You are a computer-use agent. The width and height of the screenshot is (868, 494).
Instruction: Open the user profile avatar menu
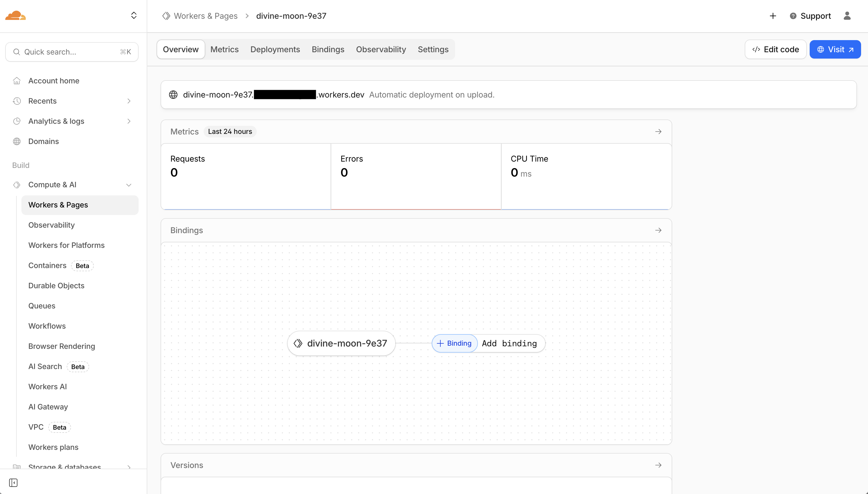pyautogui.click(x=847, y=16)
